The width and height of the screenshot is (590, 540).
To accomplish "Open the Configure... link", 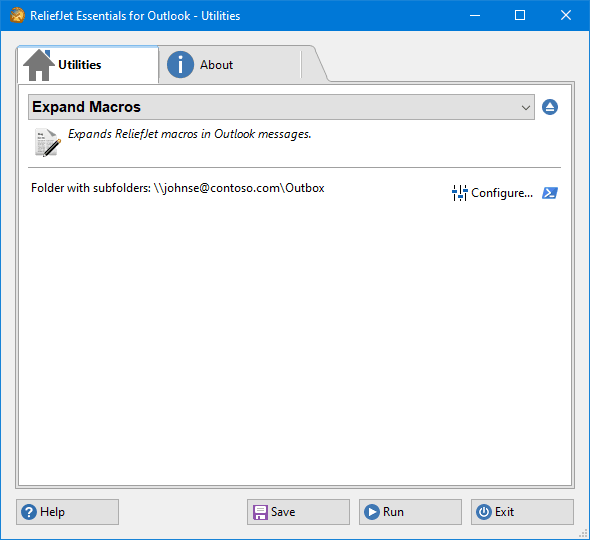I will [x=502, y=193].
